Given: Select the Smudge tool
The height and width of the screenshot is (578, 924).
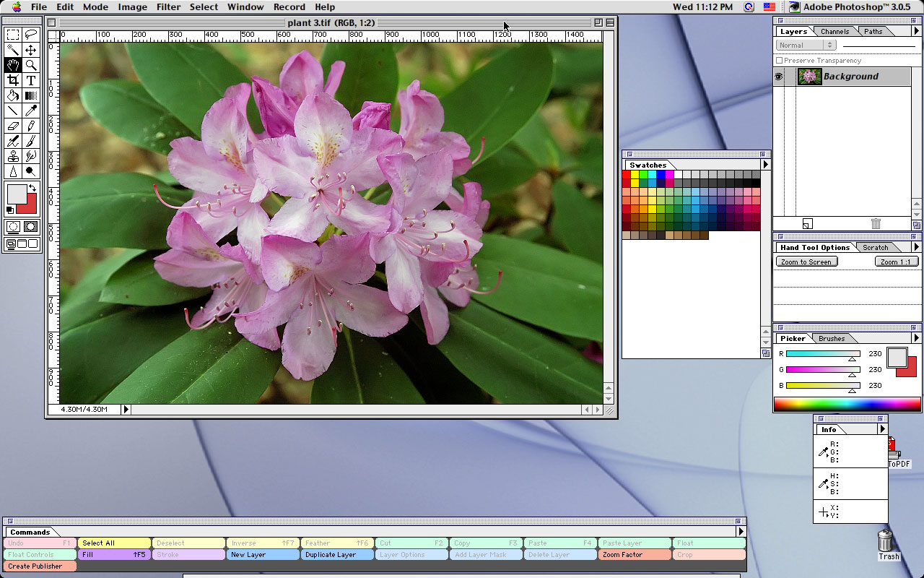Looking at the screenshot, I should tap(31, 156).
